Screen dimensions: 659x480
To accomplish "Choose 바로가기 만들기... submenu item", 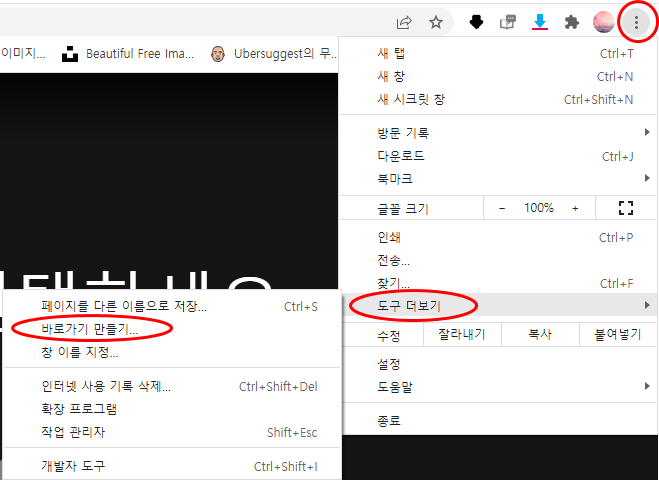I will (x=172, y=329).
